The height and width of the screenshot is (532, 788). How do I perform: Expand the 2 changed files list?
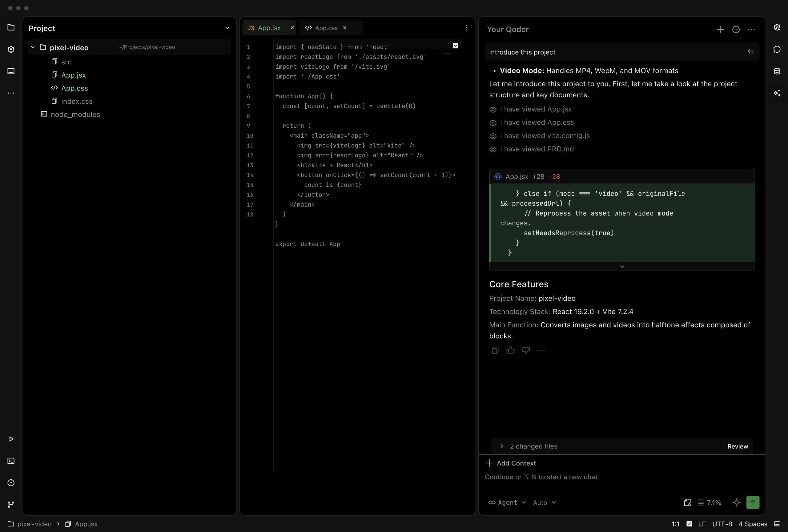pos(501,446)
